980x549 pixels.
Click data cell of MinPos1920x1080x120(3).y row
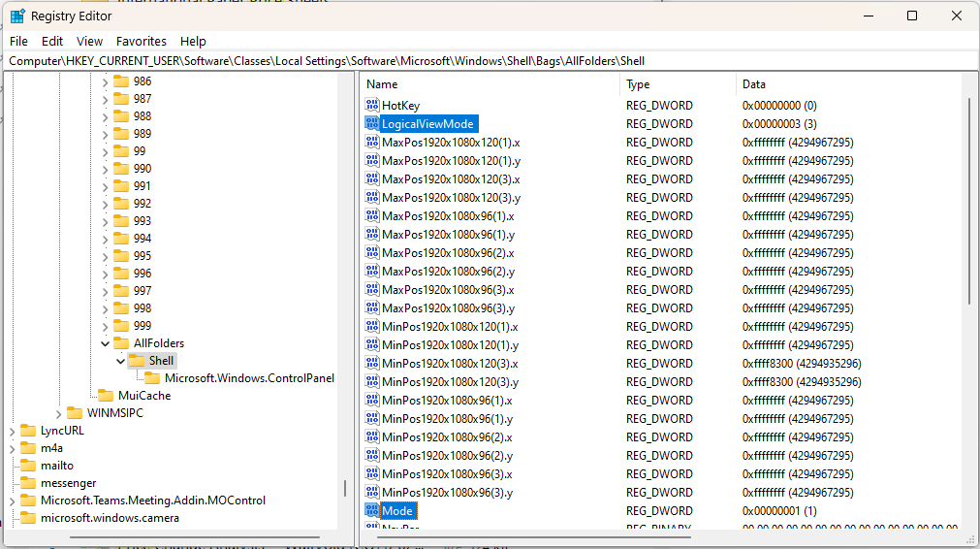point(802,382)
